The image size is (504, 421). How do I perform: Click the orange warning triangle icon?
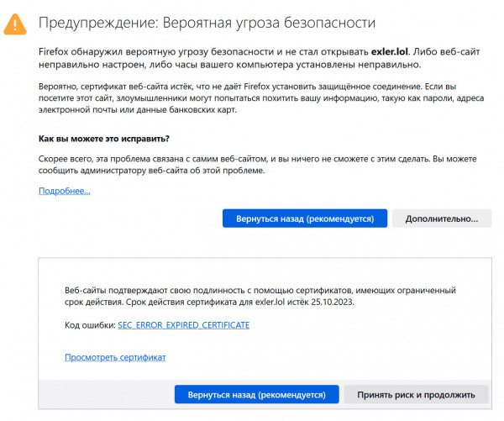click(14, 24)
